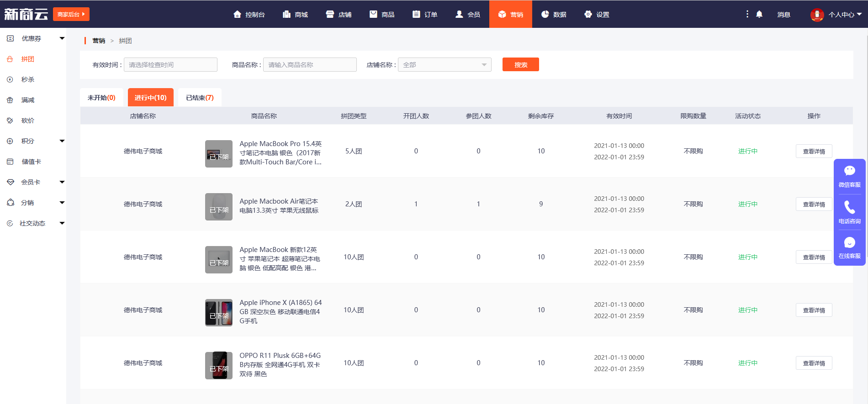
Task: Click the 优惠券 sidebar icon
Action: (x=10, y=38)
